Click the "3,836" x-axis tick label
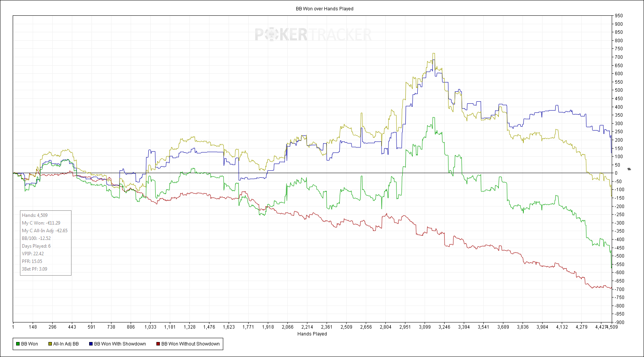Image resolution: width=644 pixels, height=357 pixels. click(x=523, y=327)
